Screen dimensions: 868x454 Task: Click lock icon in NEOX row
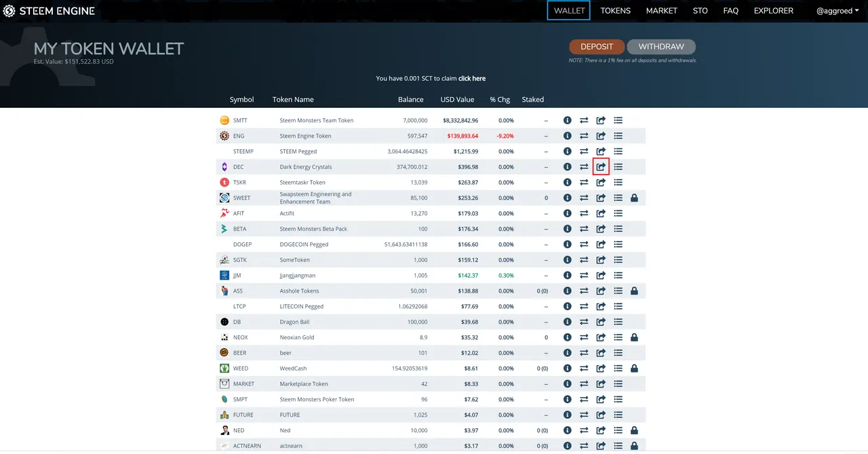pos(634,337)
